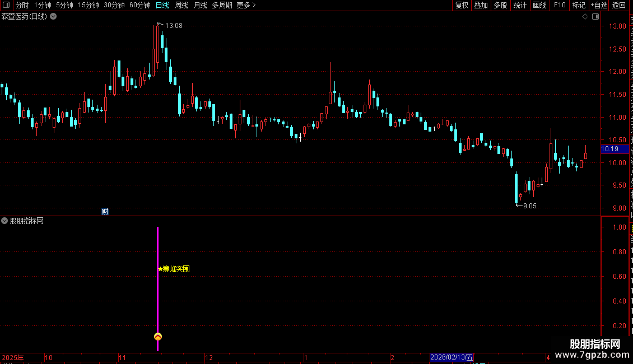
Task: Click the 9.05 low price label
Action: pos(530,206)
